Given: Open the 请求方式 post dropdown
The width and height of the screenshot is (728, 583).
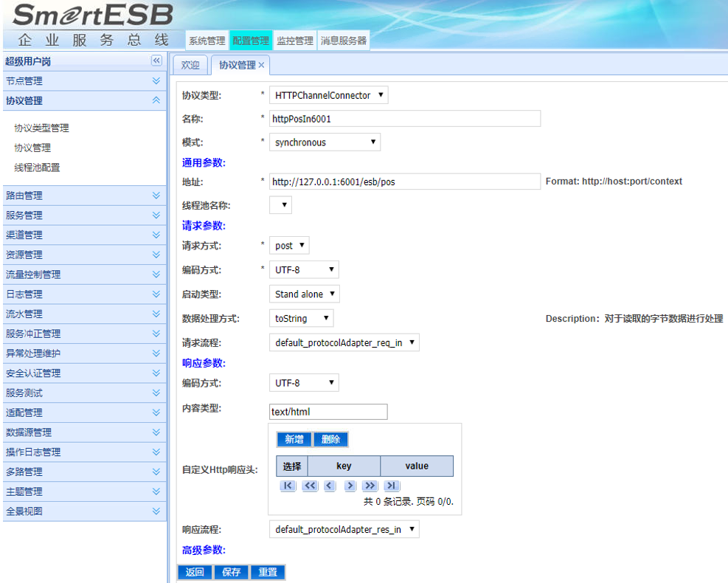Looking at the screenshot, I should [x=289, y=246].
